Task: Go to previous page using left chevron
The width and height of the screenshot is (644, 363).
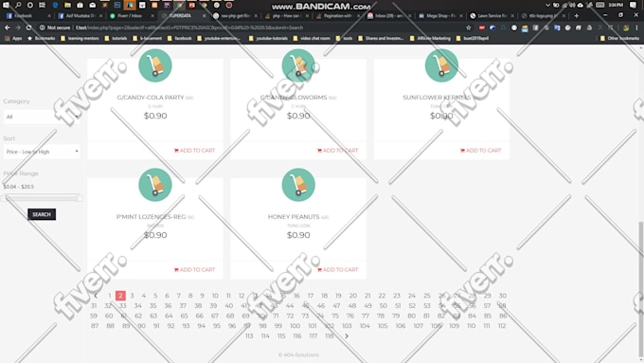Action: pos(96,296)
